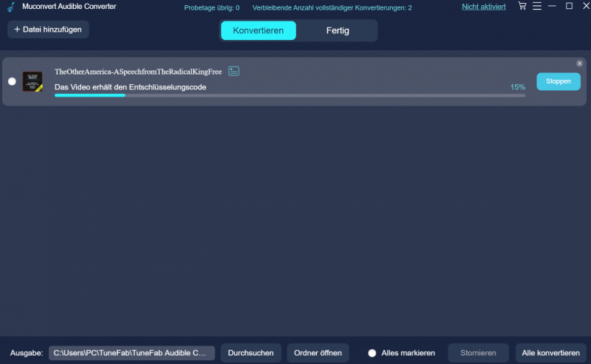Click the 15% progress value
591x364 pixels.
(518, 87)
